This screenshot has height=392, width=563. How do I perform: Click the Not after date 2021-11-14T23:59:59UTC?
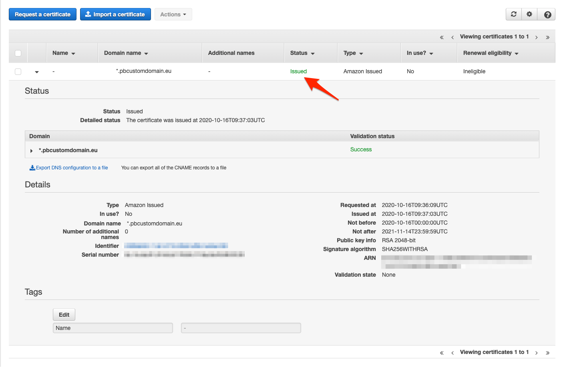[x=415, y=231]
